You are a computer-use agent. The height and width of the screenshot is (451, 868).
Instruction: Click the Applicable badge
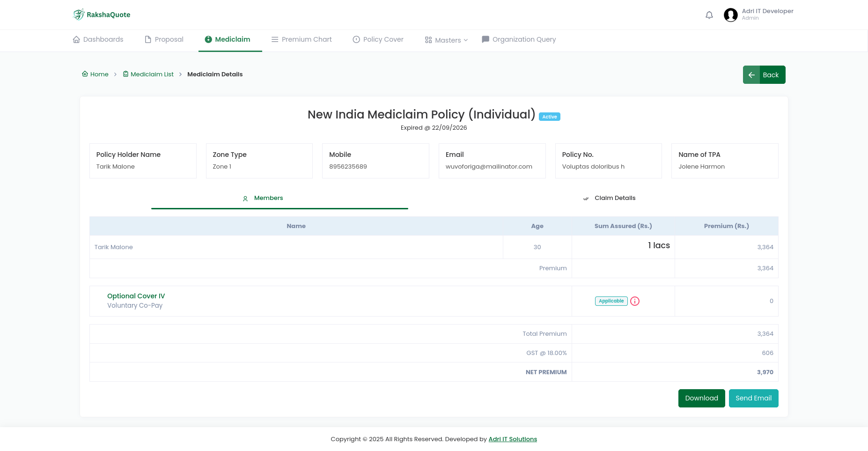pyautogui.click(x=611, y=301)
